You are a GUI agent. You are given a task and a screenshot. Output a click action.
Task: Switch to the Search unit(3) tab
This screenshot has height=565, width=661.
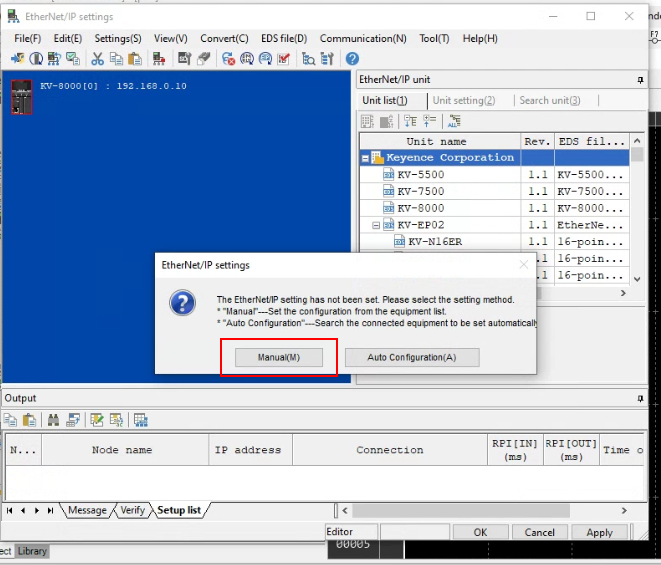550,100
